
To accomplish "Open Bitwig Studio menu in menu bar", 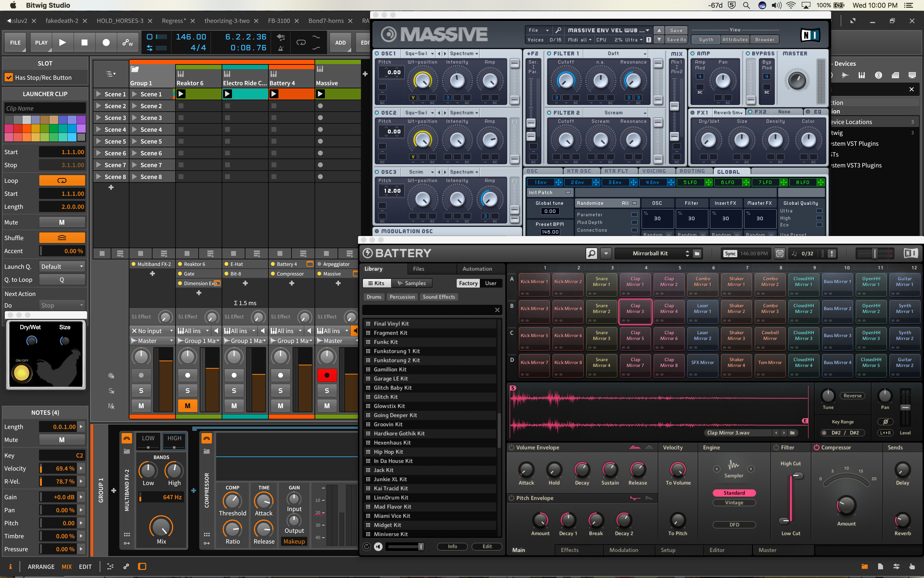I will (x=48, y=5).
